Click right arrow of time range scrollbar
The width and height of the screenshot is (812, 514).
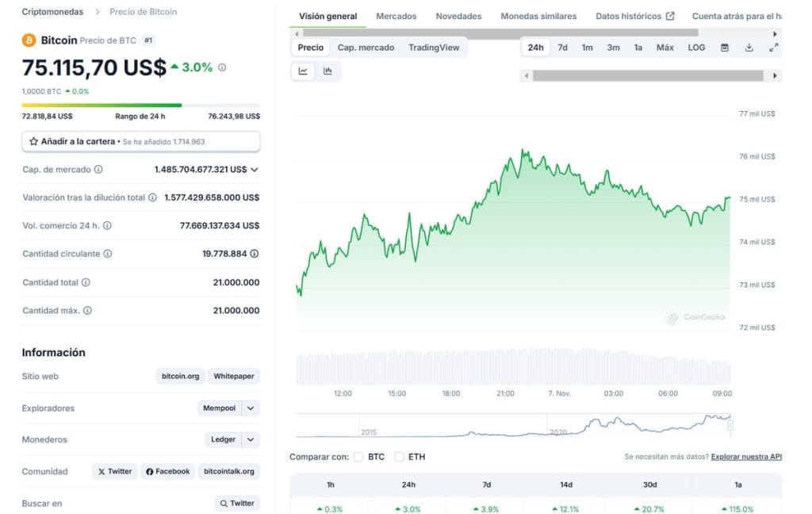point(775,75)
